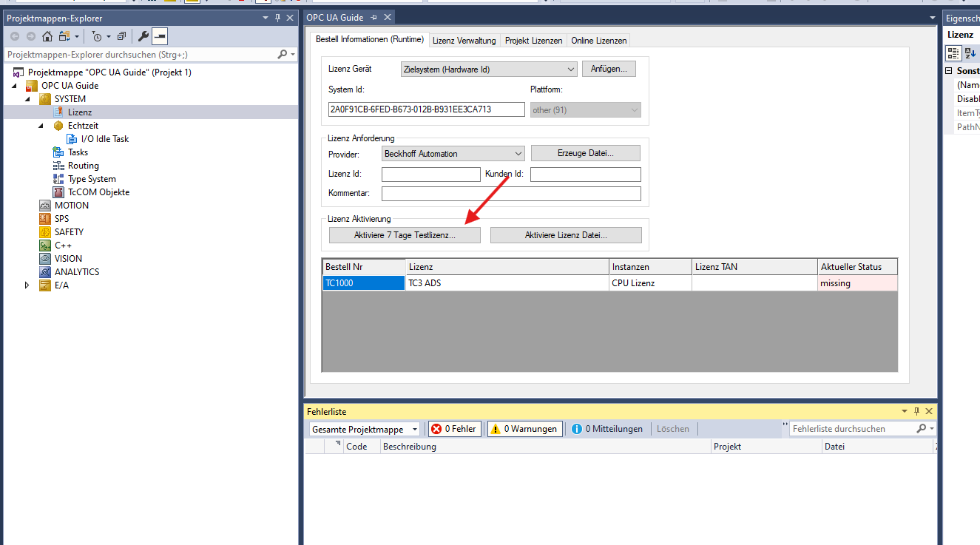980x545 pixels.
Task: Click the Kommentar input field
Action: pyautogui.click(x=511, y=194)
